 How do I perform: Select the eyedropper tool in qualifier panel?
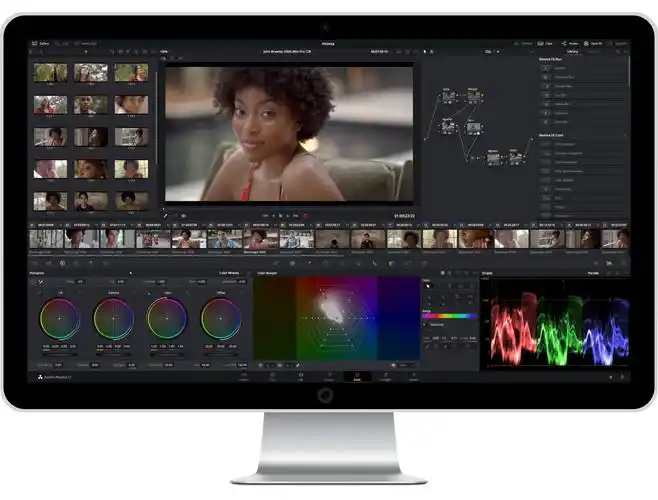pos(428,286)
